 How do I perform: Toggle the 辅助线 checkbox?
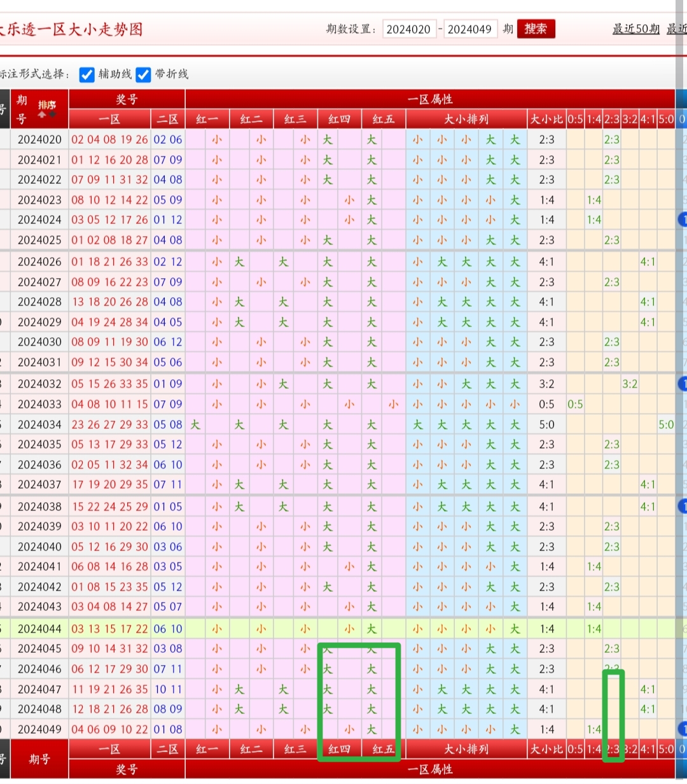(x=87, y=74)
